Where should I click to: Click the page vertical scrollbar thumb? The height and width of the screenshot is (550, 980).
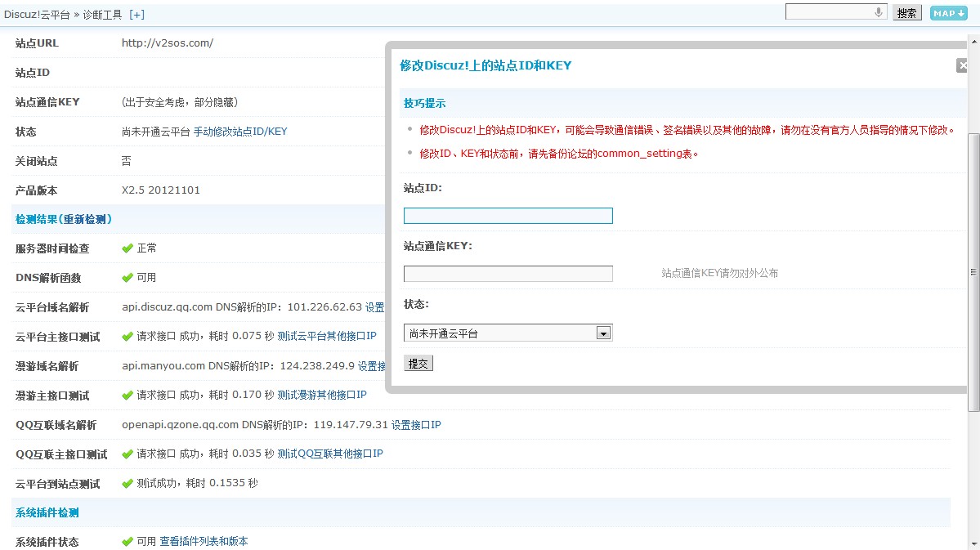point(973,272)
